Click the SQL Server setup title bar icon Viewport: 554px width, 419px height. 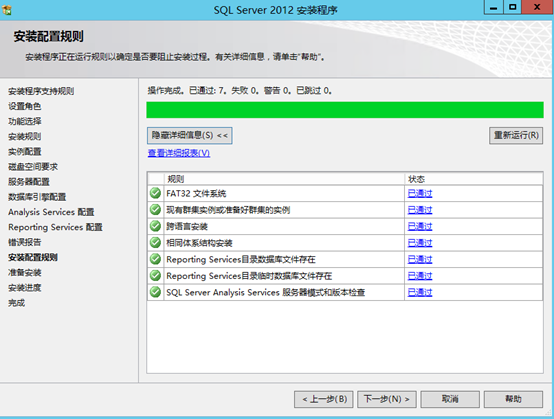[7, 10]
